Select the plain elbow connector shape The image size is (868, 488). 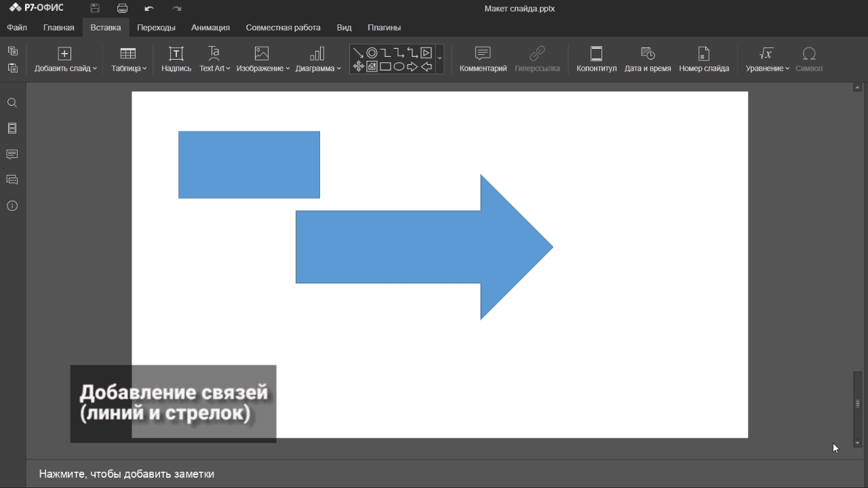385,53
